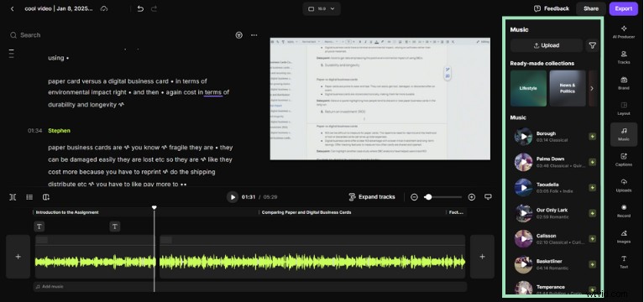Click the split clip icon
The width and height of the screenshot is (644, 302).
click(x=13, y=197)
